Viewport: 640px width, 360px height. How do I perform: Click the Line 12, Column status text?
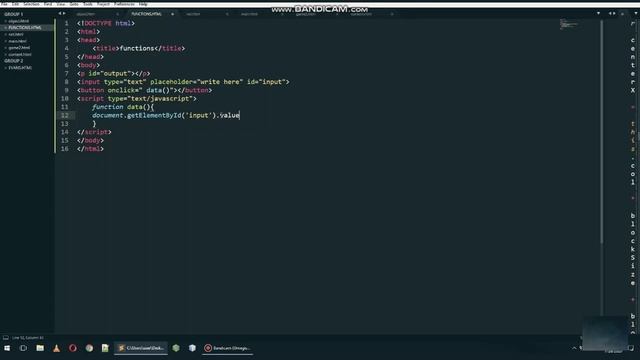coord(28,338)
